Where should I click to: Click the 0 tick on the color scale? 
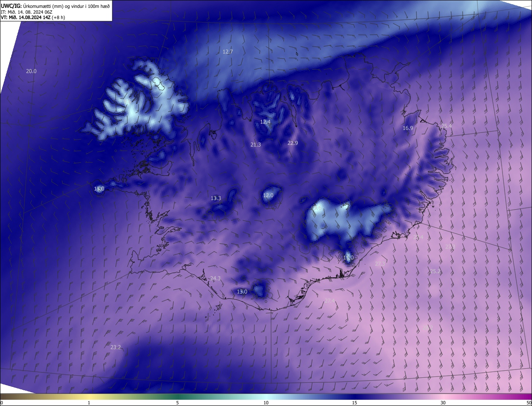tap(1, 403)
